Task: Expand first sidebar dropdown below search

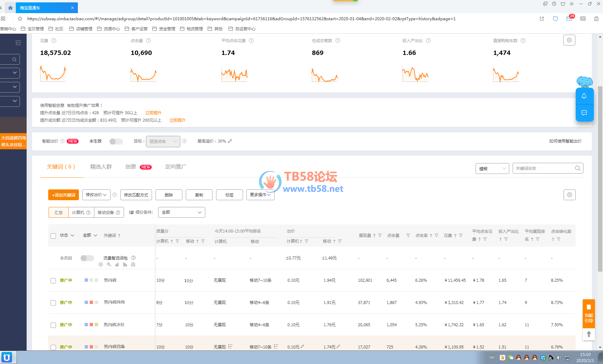Action: click(10, 73)
